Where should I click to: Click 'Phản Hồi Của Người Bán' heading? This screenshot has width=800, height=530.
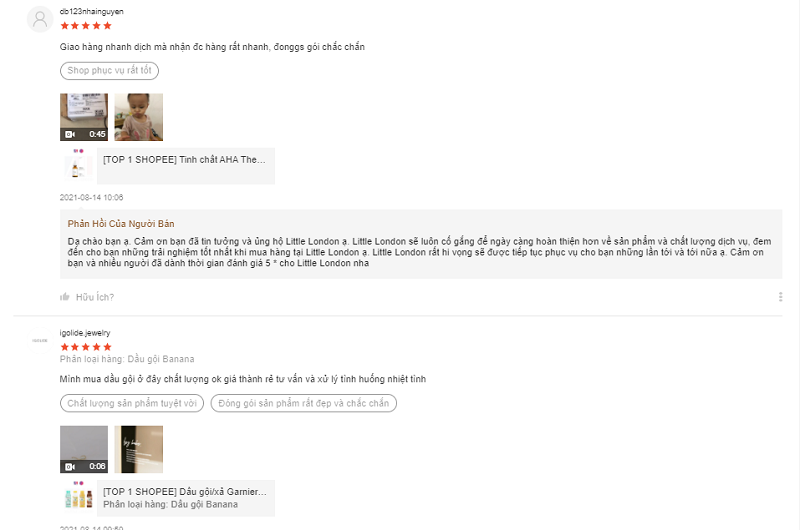coord(121,223)
